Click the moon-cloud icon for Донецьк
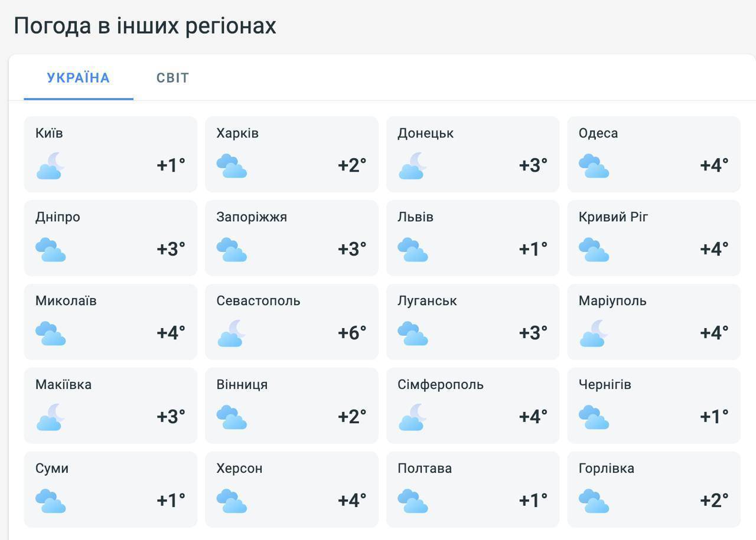 coord(412,166)
